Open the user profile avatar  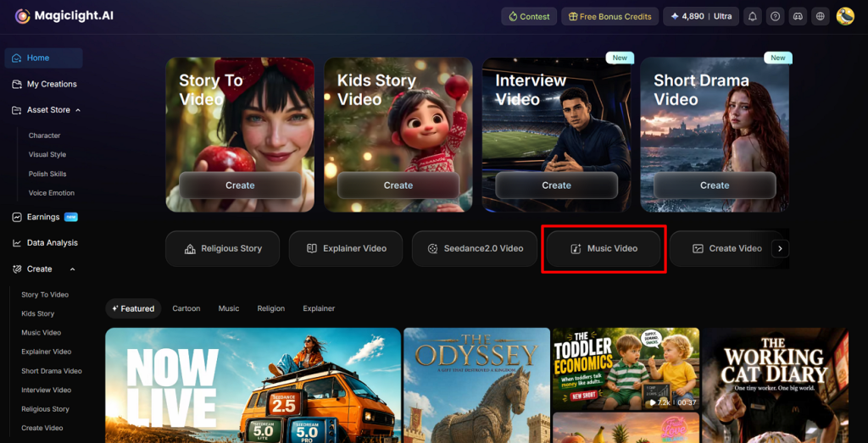point(845,17)
